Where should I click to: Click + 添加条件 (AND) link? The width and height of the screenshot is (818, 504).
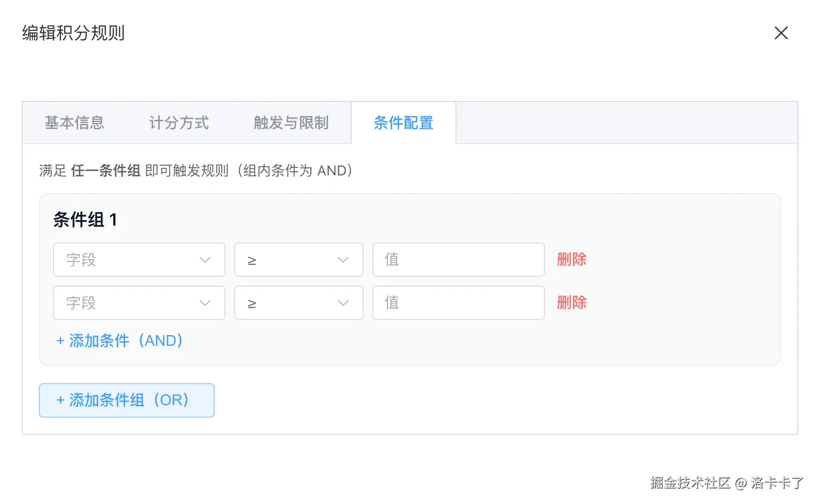120,341
